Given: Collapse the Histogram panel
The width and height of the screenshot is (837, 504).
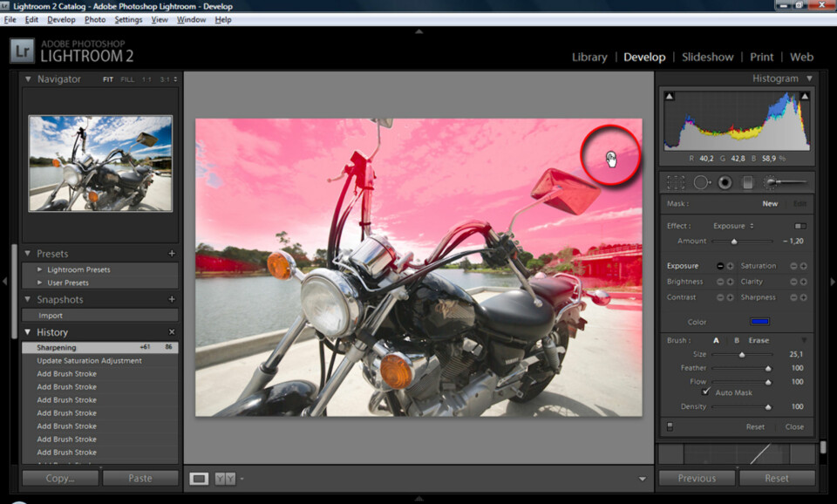Looking at the screenshot, I should (810, 78).
